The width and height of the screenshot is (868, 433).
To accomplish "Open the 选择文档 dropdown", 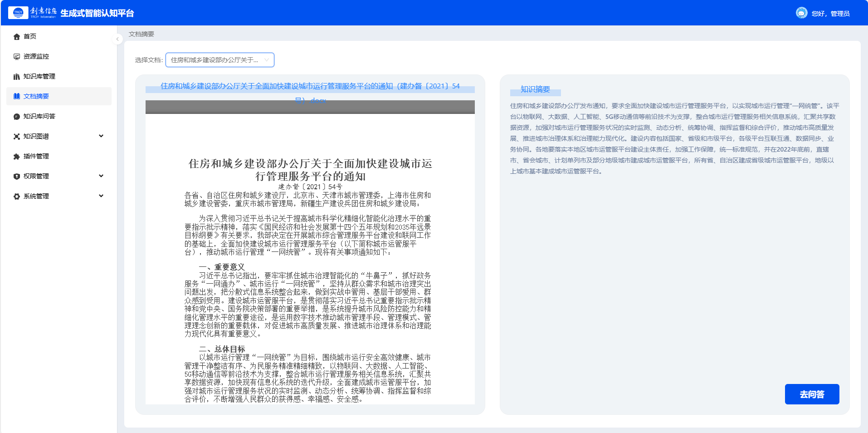I will [x=220, y=60].
